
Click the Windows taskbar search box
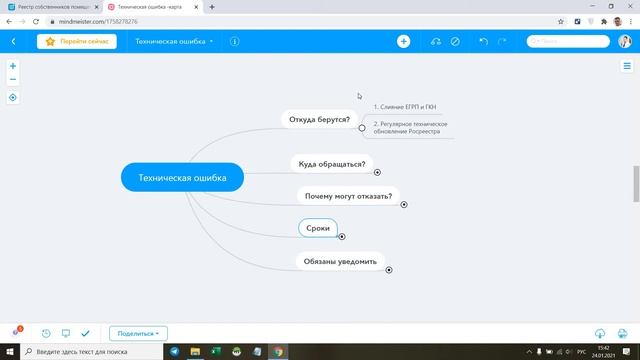[91, 351]
